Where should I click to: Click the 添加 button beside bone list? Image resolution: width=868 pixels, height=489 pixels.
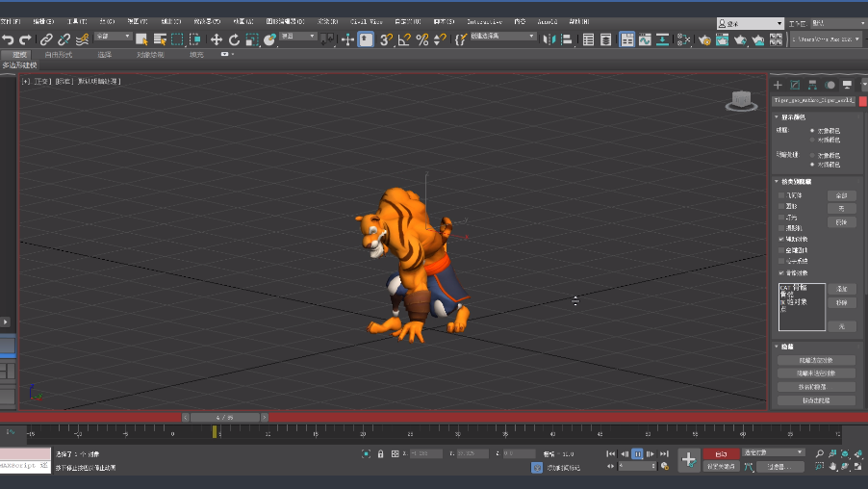point(841,289)
